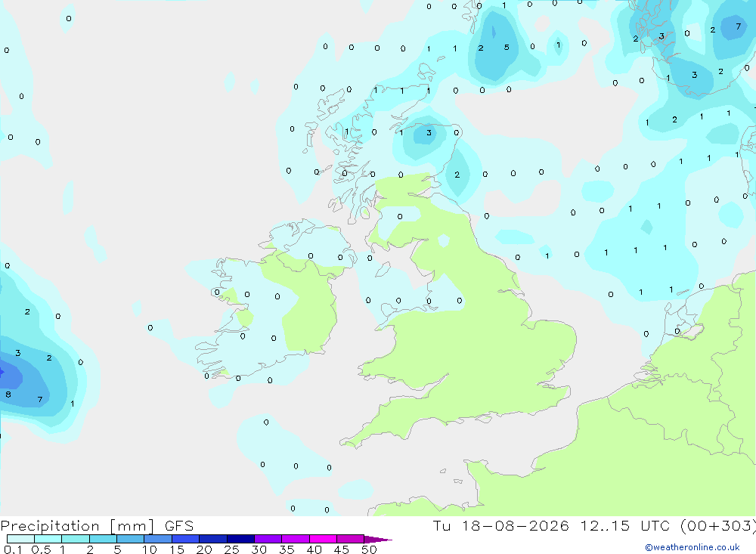Screen dimensions: 756x554
Task: Pick the 5–10 mm legend color swatch
Action: [x=130, y=539]
